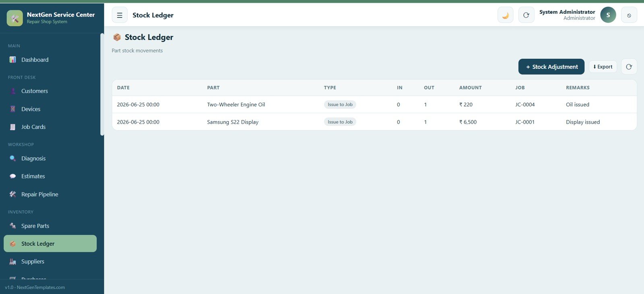Go to Suppliers
Viewport: 644px width, 294px height.
coord(50,261)
